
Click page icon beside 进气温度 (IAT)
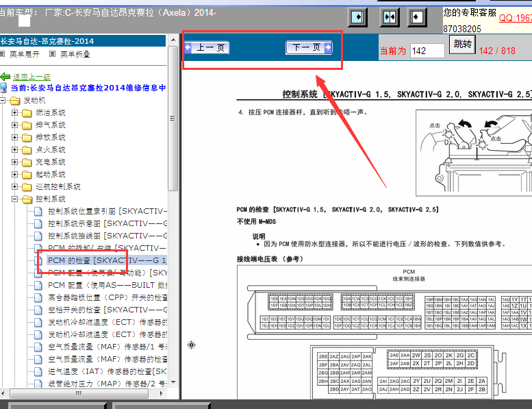38,372
